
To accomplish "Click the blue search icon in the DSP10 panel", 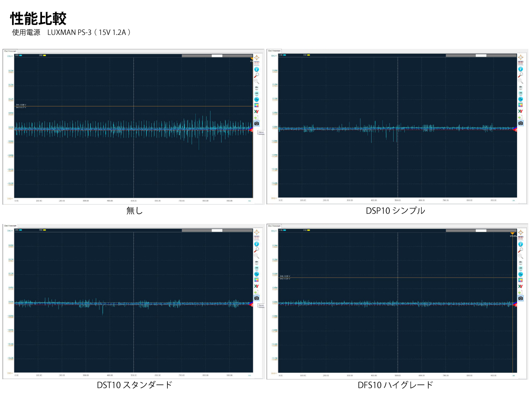I will tap(520, 99).
